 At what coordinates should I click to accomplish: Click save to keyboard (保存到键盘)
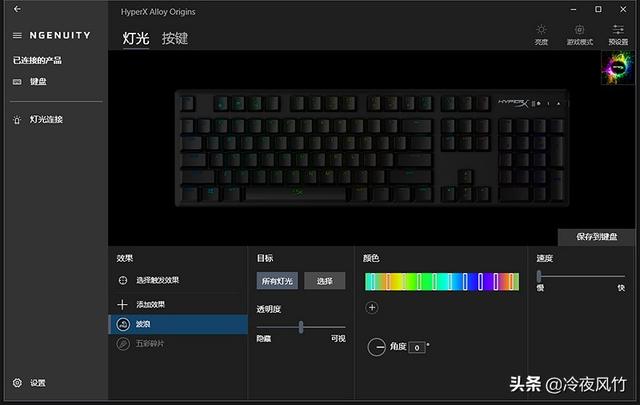click(596, 237)
